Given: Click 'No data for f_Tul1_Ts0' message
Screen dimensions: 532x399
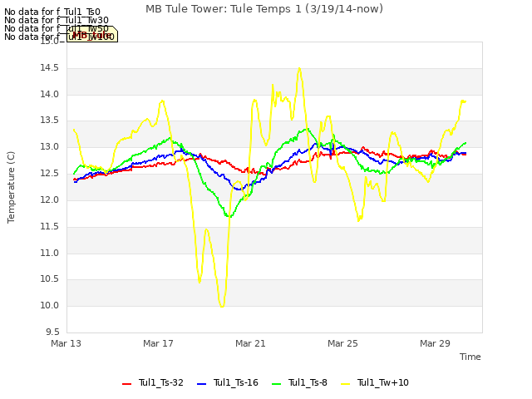Looking at the screenshot, I should tap(52, 12).
